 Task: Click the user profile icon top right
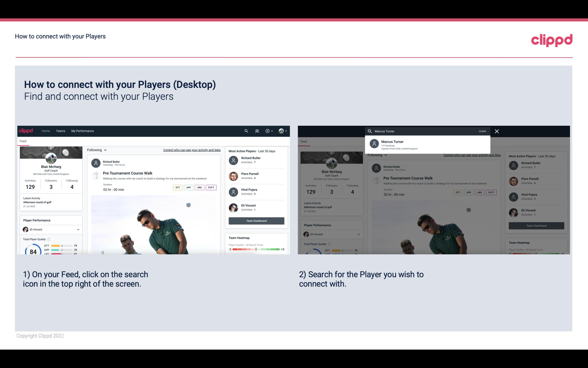(x=281, y=131)
